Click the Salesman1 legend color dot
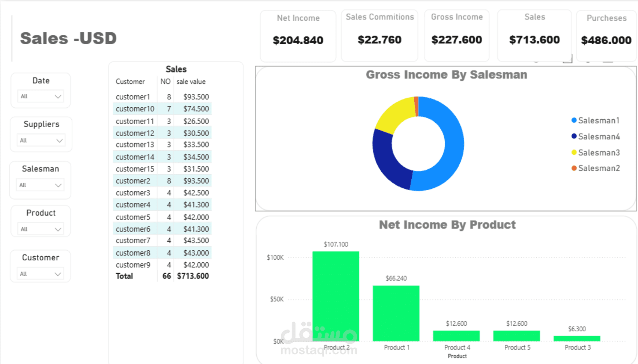 click(574, 120)
